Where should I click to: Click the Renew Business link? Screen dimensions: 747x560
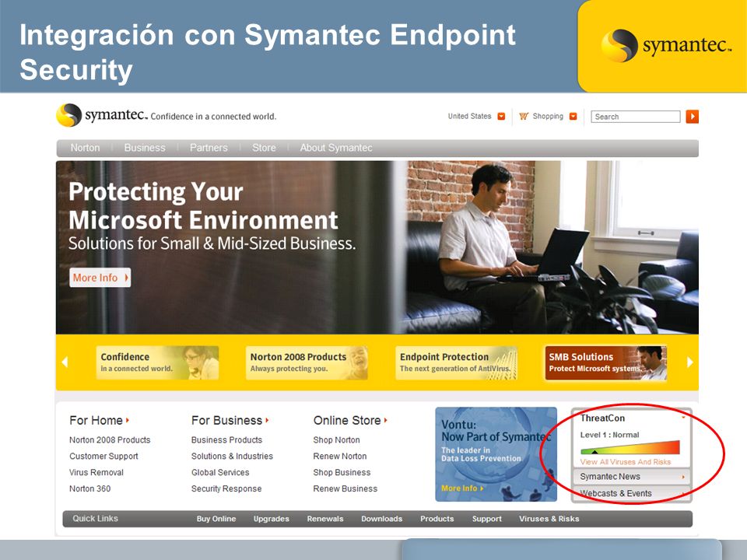[x=345, y=488]
